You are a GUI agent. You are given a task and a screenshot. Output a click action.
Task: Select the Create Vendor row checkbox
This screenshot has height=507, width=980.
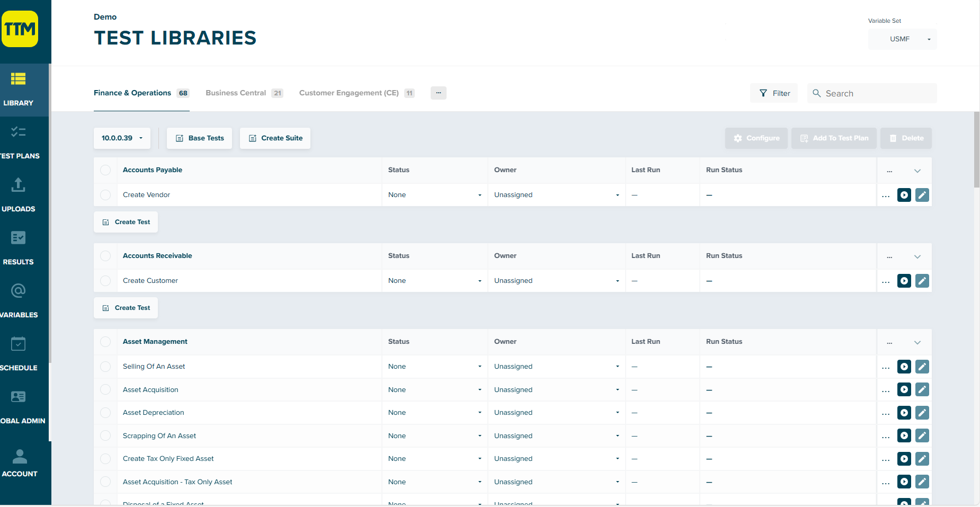pos(105,194)
